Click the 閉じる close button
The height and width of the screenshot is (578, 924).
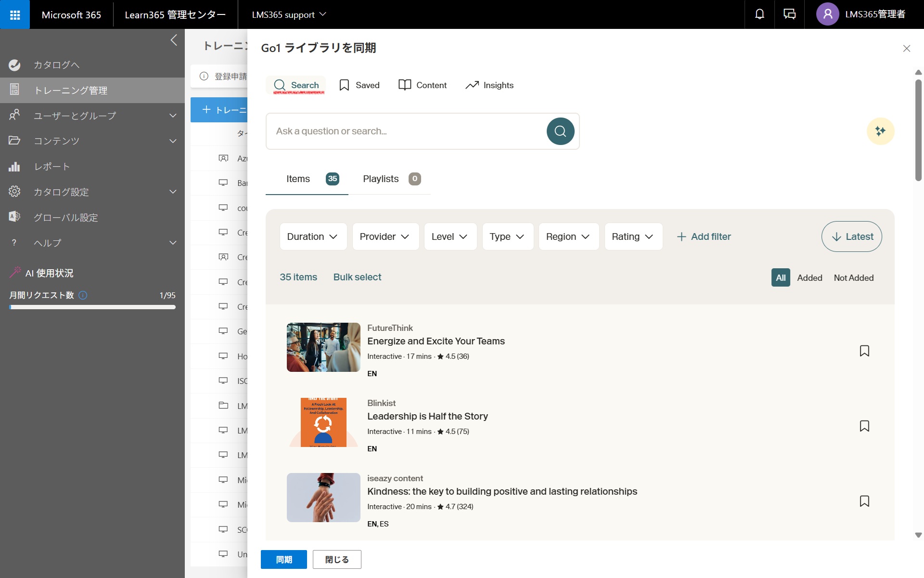337,559
